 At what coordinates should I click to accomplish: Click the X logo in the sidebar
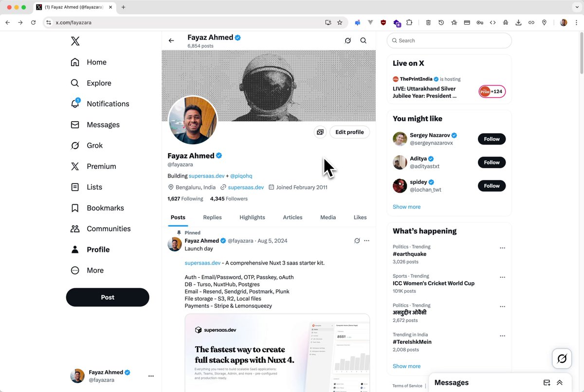(x=75, y=41)
